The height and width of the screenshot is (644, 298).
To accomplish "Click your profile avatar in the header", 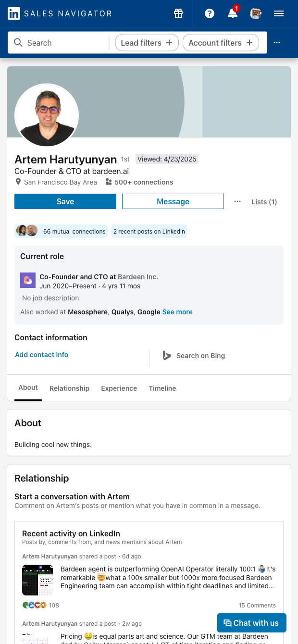I will [x=256, y=13].
